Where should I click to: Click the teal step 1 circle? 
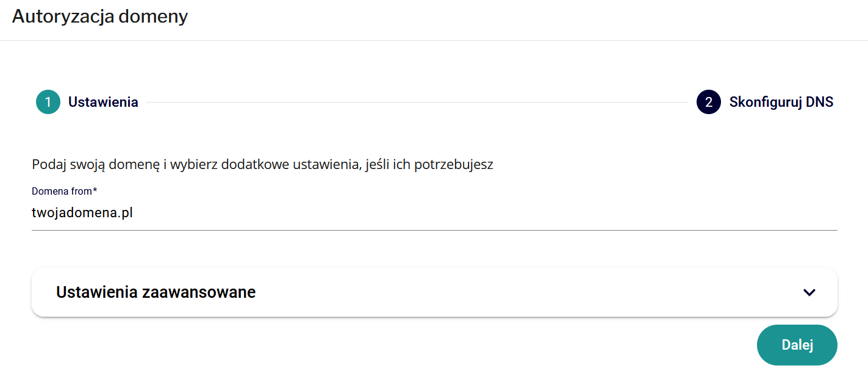click(x=48, y=102)
